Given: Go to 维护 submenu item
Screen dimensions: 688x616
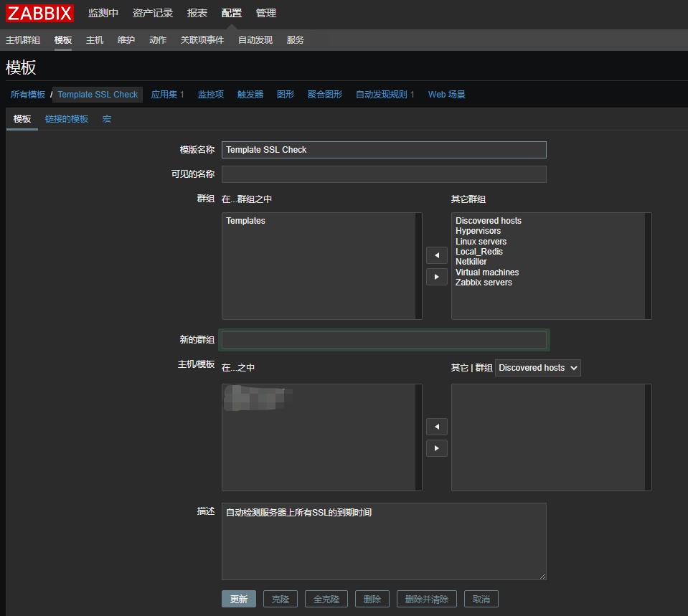Looking at the screenshot, I should tap(126, 40).
